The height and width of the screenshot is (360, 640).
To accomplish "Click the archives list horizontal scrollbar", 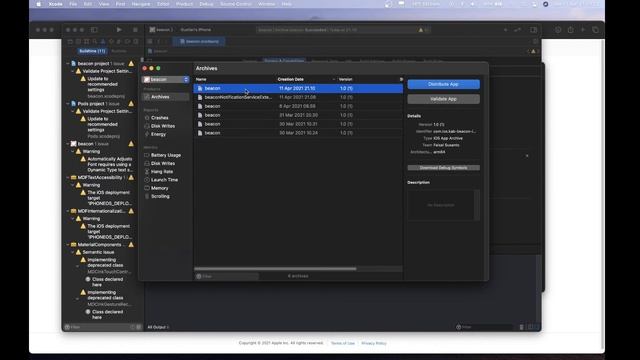I will (x=275, y=269).
